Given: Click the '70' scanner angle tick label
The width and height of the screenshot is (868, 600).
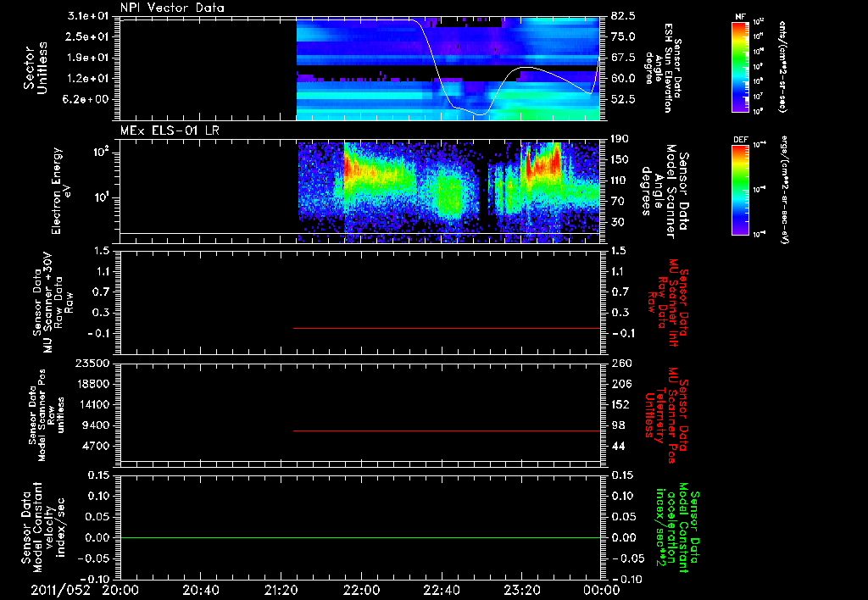Looking at the screenshot, I should (x=618, y=202).
